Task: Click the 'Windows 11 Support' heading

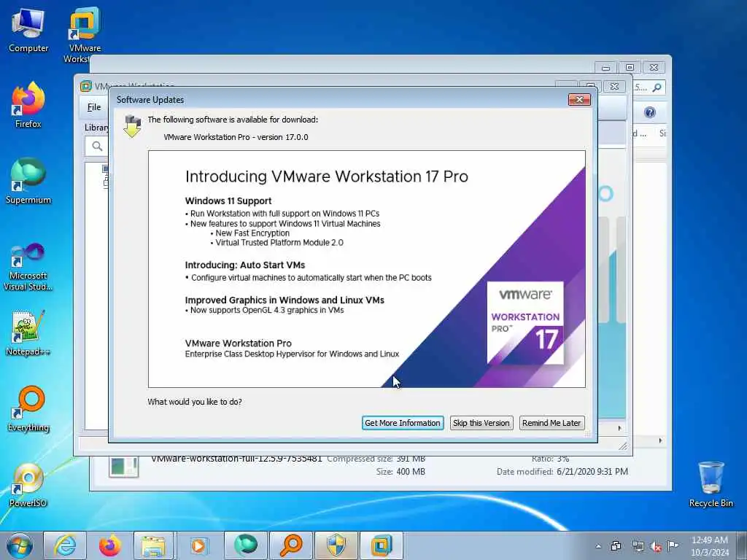Action: pyautogui.click(x=228, y=201)
